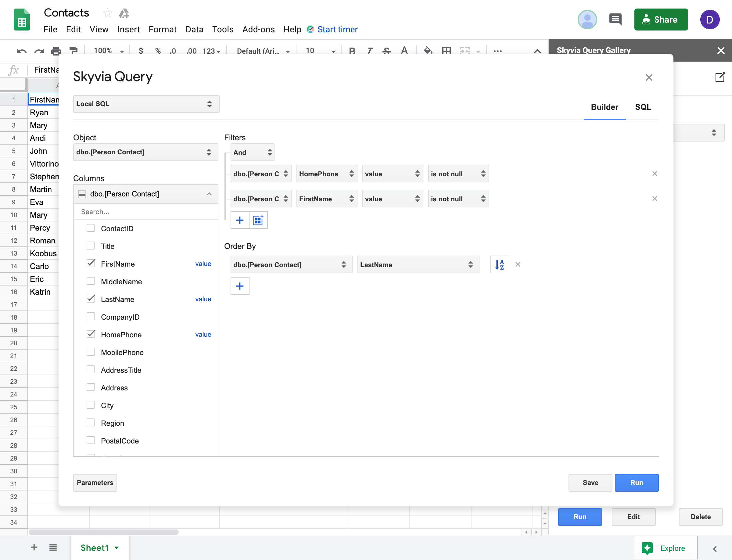
Task: Open the Local SQL connection dropdown
Action: (x=146, y=104)
